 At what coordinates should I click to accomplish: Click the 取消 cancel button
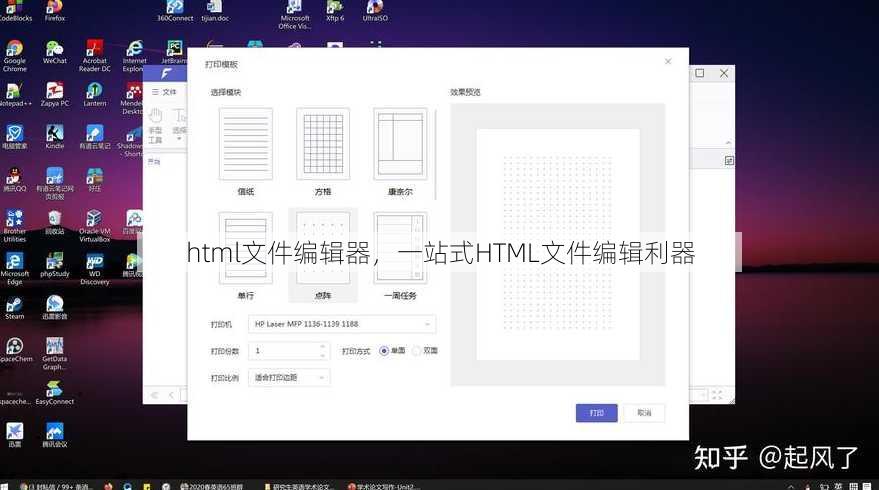pyautogui.click(x=644, y=413)
